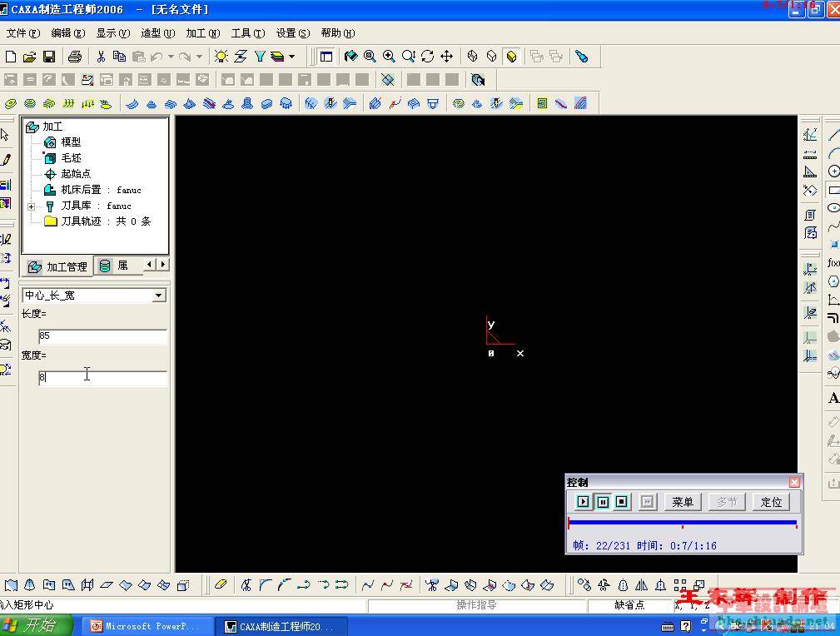840x636 pixels.
Task: Click the rotate view icon
Action: tap(428, 57)
